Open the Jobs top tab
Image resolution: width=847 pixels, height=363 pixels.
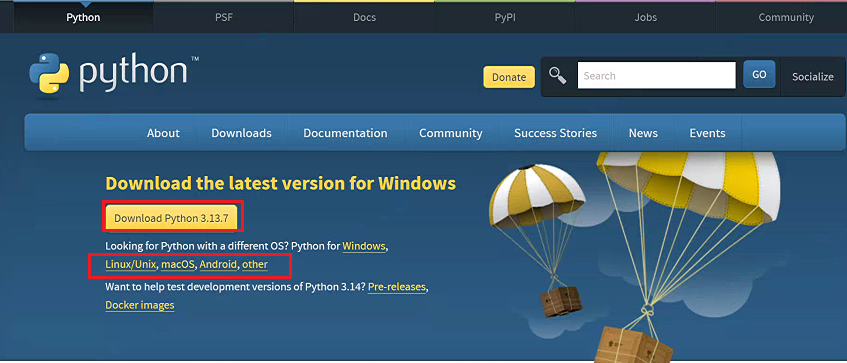pyautogui.click(x=646, y=17)
